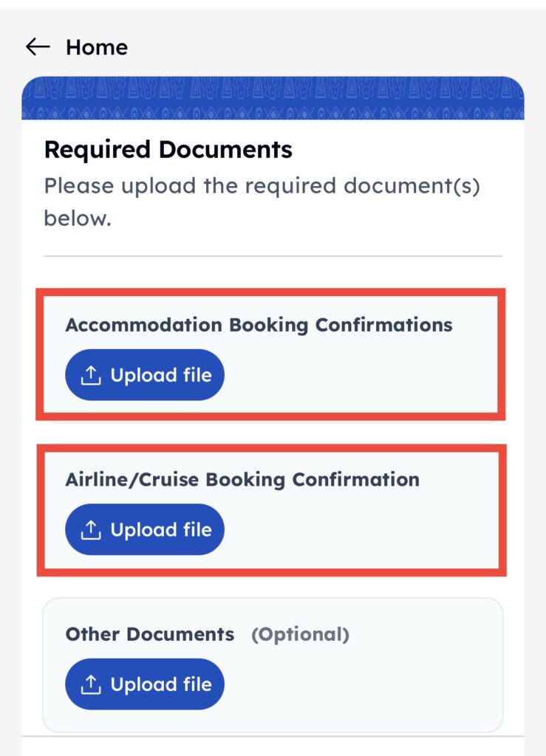Tap the Home label in the header
The height and width of the screenshot is (756, 546).
(96, 47)
